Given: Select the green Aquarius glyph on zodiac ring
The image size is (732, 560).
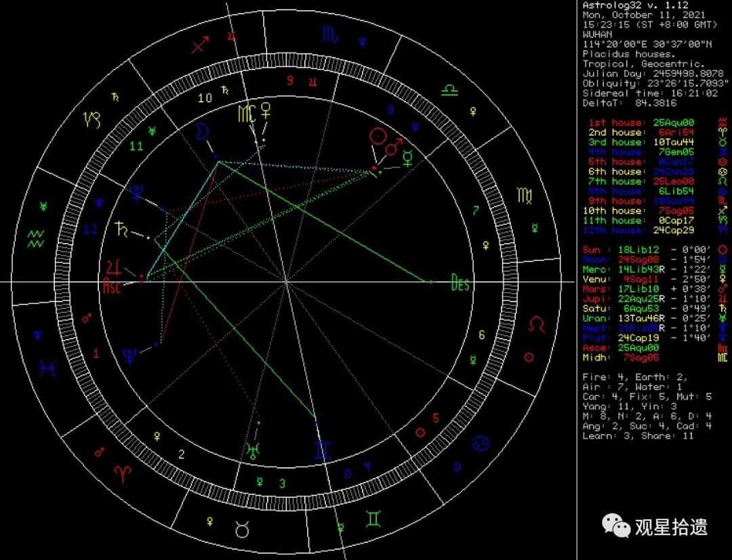Looking at the screenshot, I should point(36,239).
